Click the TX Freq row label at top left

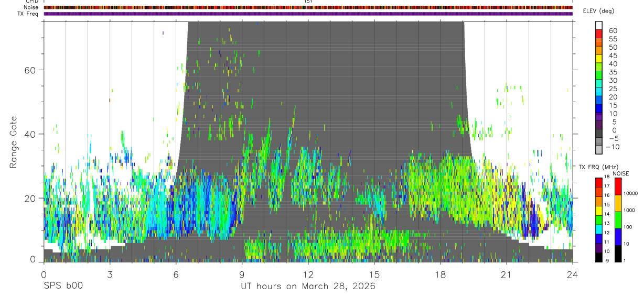point(28,14)
